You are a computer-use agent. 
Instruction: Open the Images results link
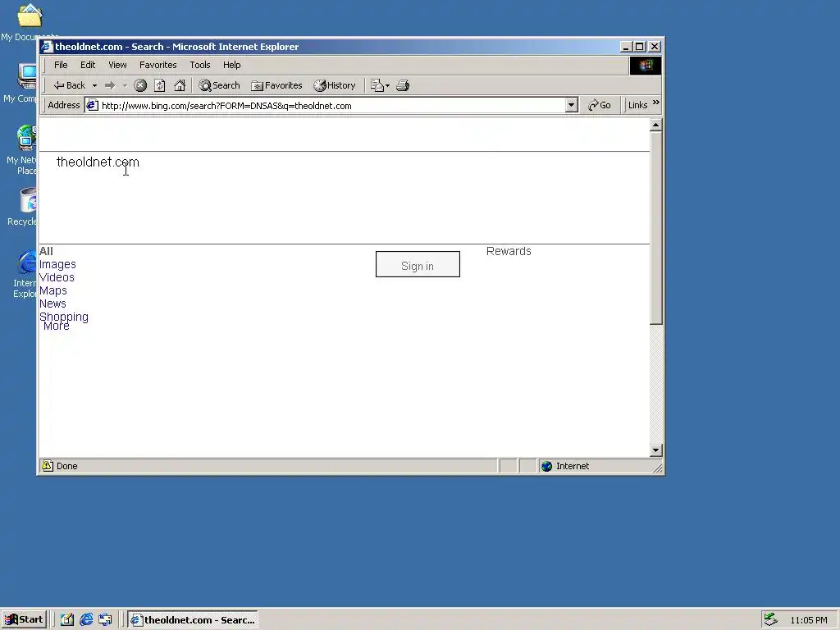[57, 264]
